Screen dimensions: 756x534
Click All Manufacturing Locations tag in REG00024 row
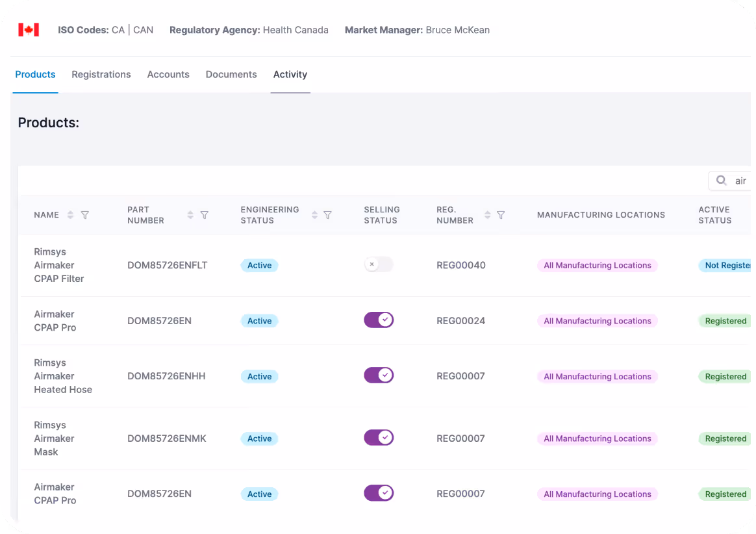[x=598, y=321]
